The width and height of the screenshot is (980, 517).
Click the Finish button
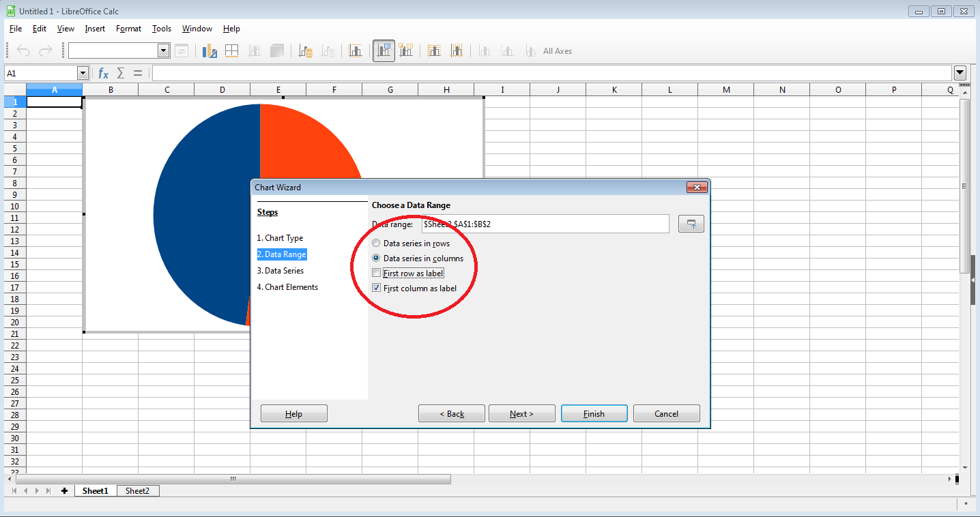pos(594,413)
